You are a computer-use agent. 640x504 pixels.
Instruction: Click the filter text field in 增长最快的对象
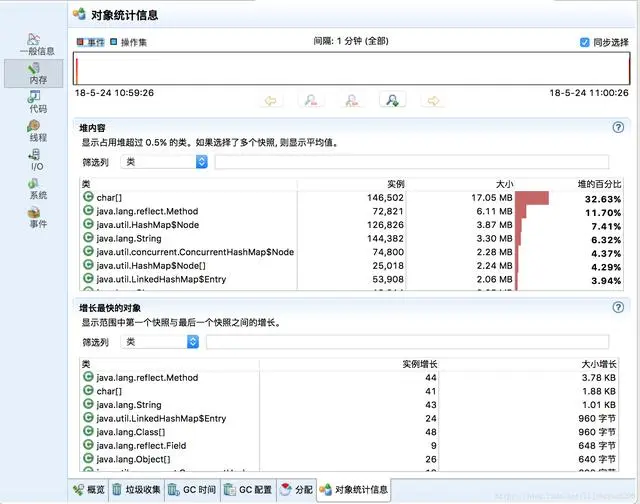(x=407, y=342)
